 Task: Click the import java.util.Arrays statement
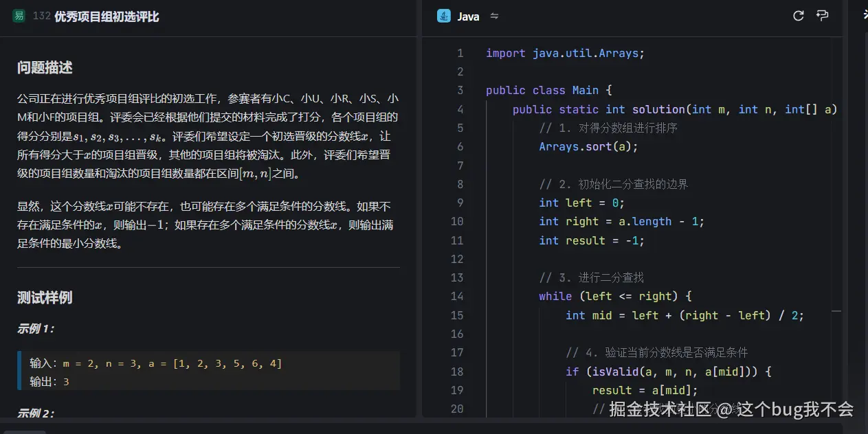click(x=564, y=53)
